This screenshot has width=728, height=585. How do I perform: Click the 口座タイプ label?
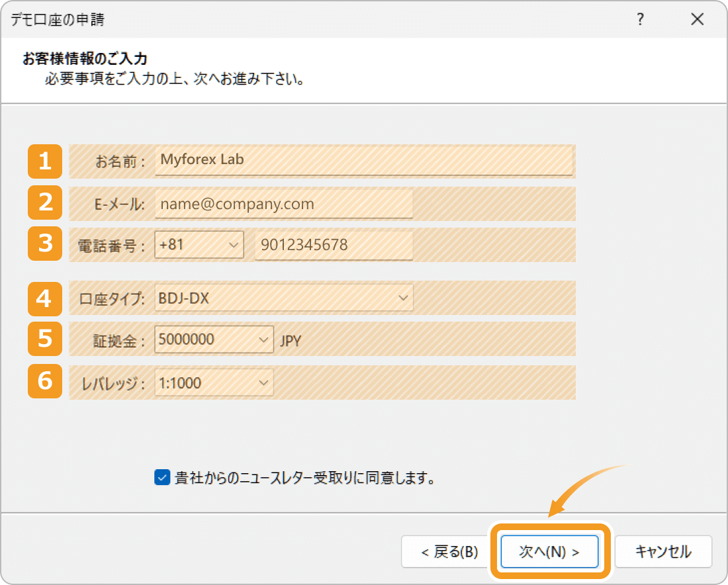coord(112,298)
